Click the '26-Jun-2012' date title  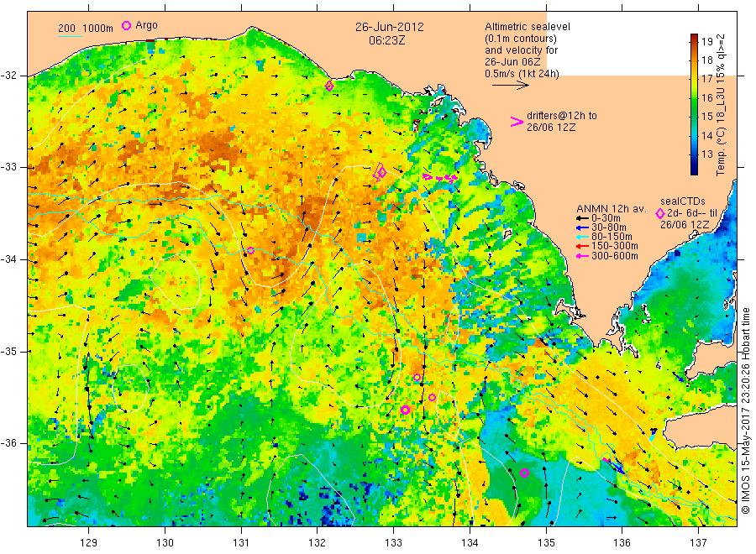[390, 27]
